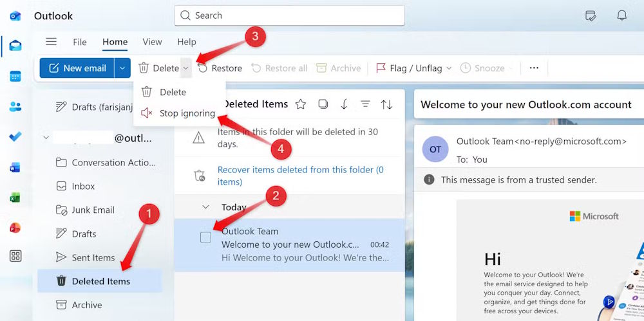The width and height of the screenshot is (644, 321).
Task: Open the Conversation Actio... folder
Action: [99, 163]
